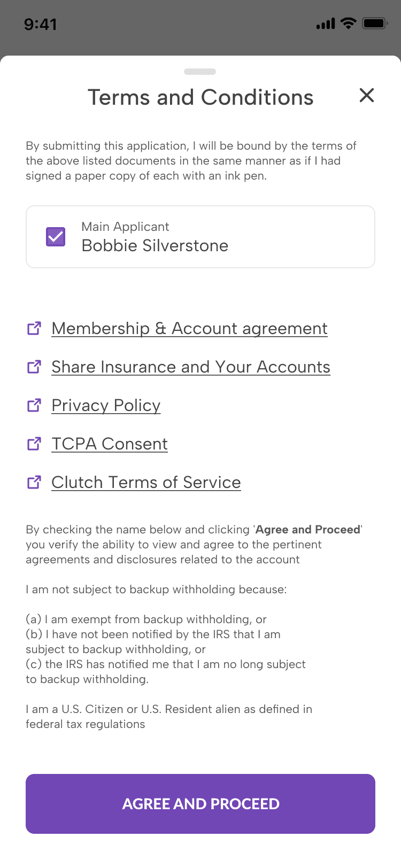The width and height of the screenshot is (401, 868).
Task: Tap the Wi-Fi status icon
Action: [x=349, y=24]
